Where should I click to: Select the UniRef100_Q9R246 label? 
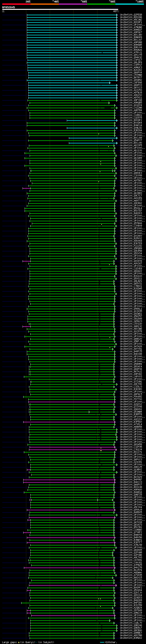131,625
